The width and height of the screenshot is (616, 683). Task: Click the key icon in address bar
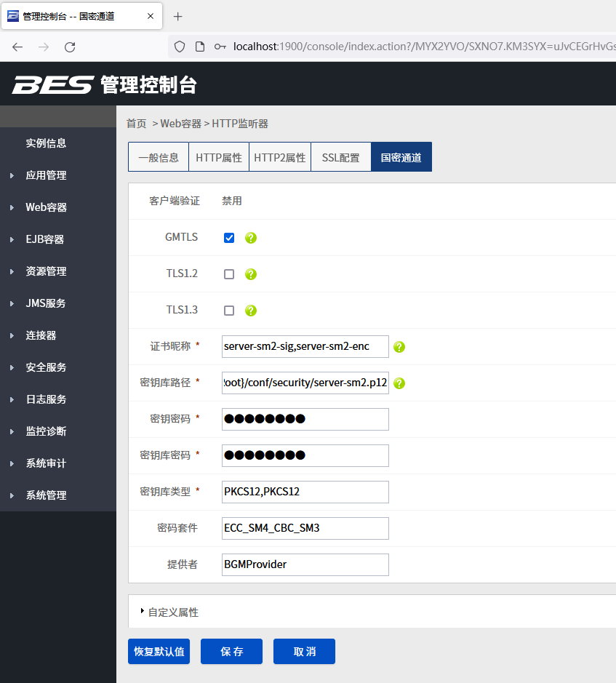coord(220,47)
